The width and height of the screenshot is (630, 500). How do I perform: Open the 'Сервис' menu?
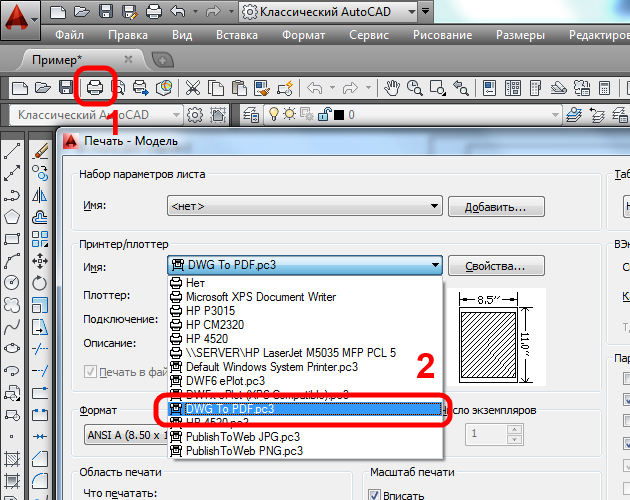[368, 35]
